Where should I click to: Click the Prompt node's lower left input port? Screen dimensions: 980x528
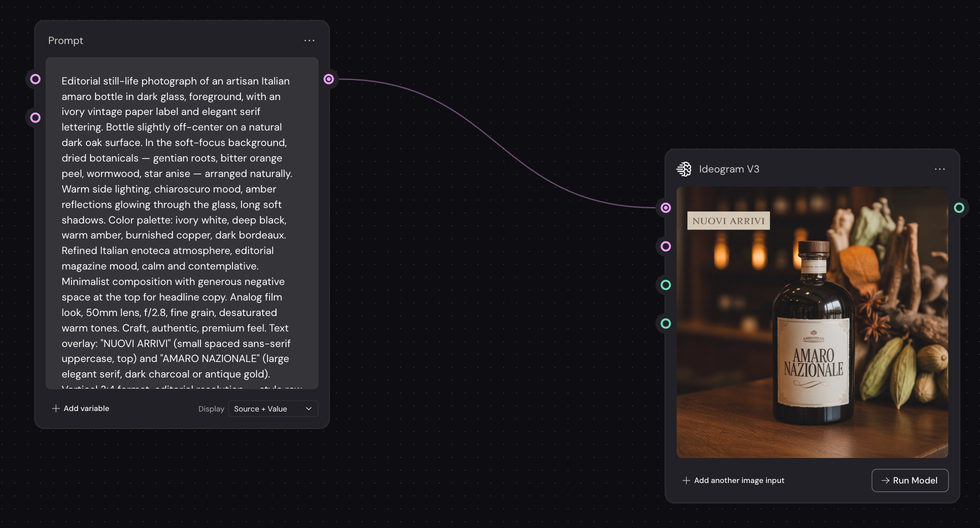pos(35,117)
